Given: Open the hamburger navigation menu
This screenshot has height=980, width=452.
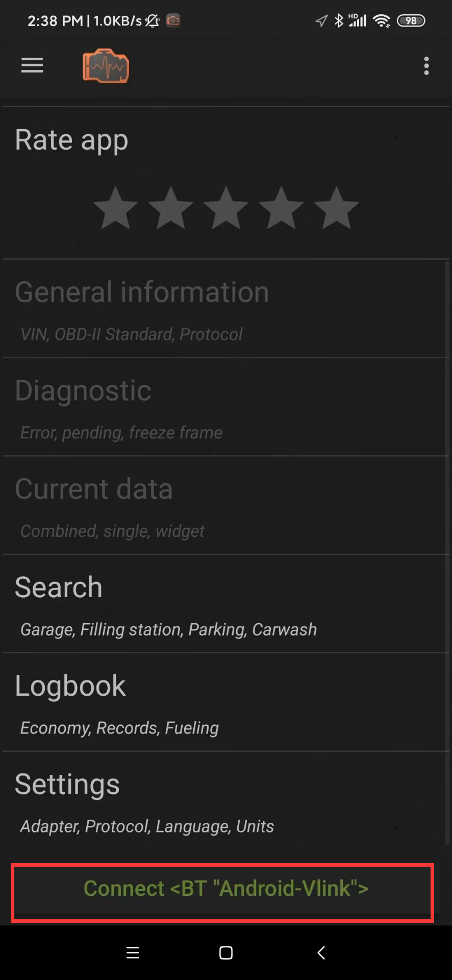Looking at the screenshot, I should (32, 65).
